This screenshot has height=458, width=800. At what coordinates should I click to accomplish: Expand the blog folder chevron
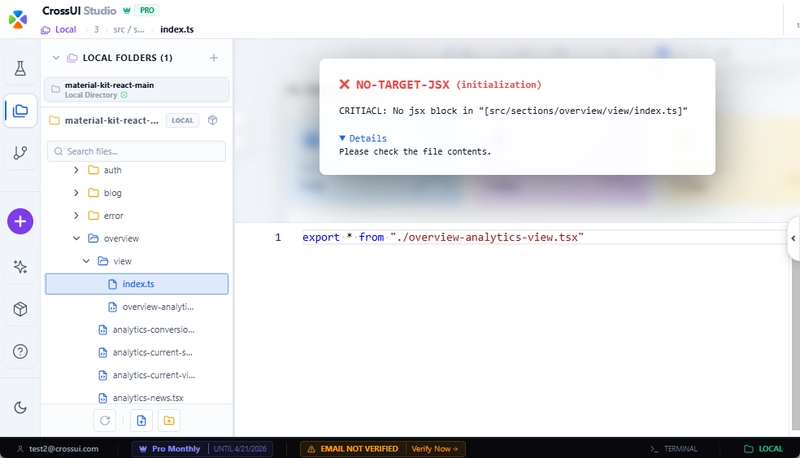(x=76, y=193)
